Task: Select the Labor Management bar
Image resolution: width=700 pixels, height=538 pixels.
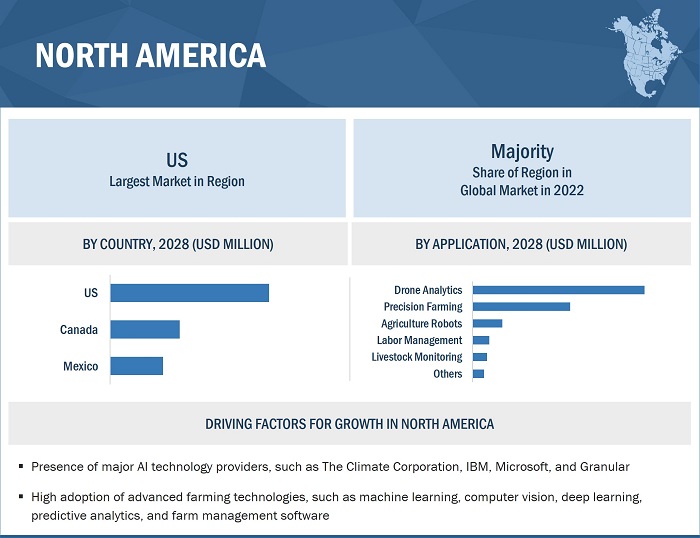Action: tap(481, 340)
